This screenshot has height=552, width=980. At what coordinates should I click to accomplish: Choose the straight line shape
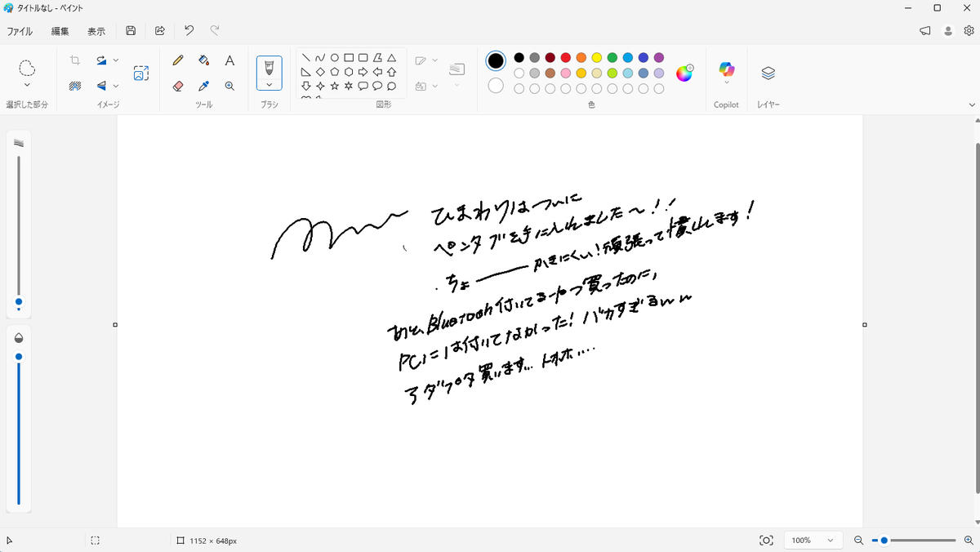coord(305,58)
